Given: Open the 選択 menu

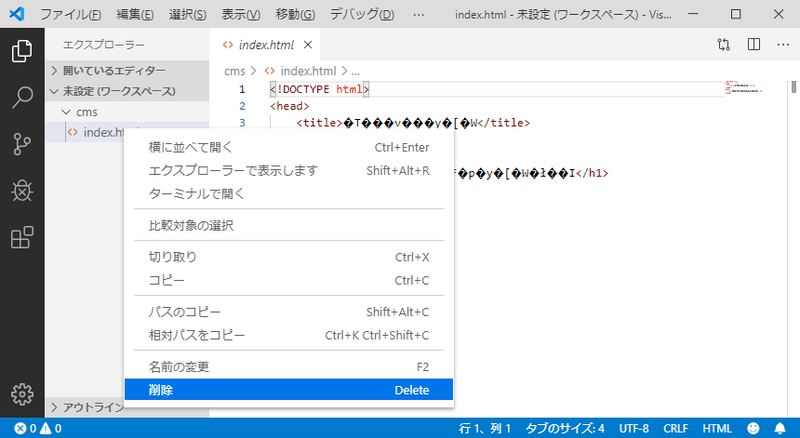Looking at the screenshot, I should tap(187, 14).
